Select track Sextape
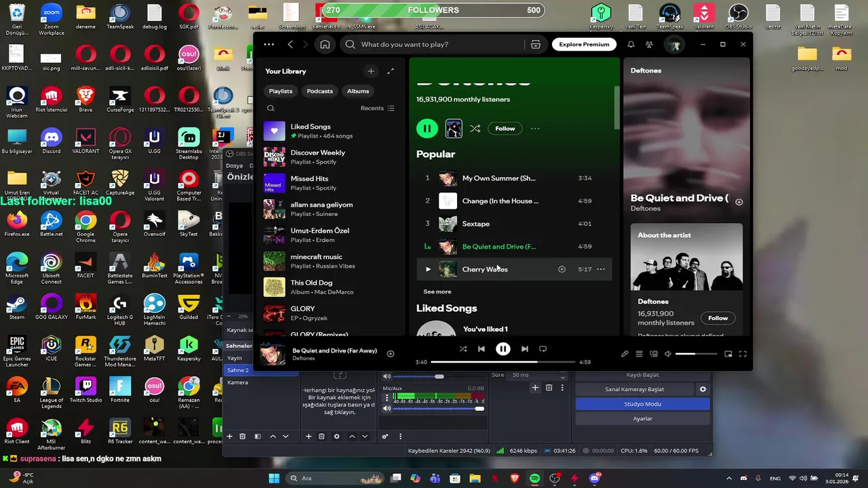 click(475, 224)
